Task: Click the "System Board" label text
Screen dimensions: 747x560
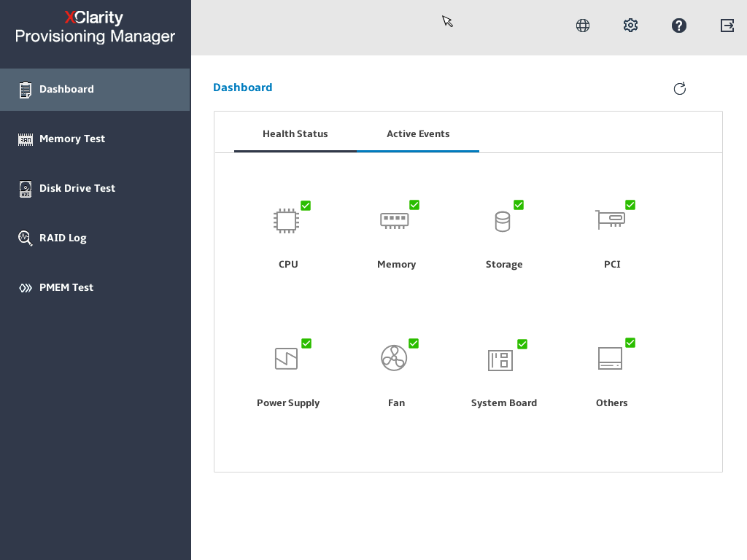Action: tap(504, 403)
